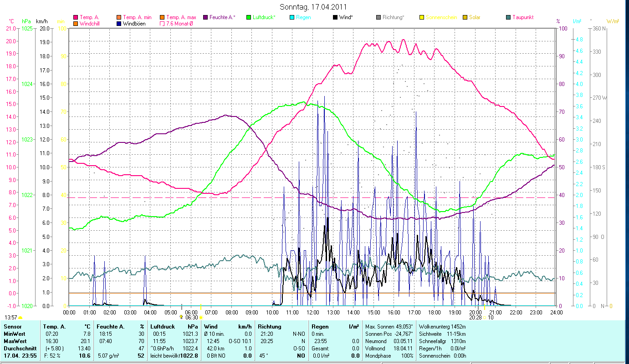This screenshot has height=364, width=629.
Task: Click the 06:30 sunrise marker on the time axis
Action: click(192, 318)
